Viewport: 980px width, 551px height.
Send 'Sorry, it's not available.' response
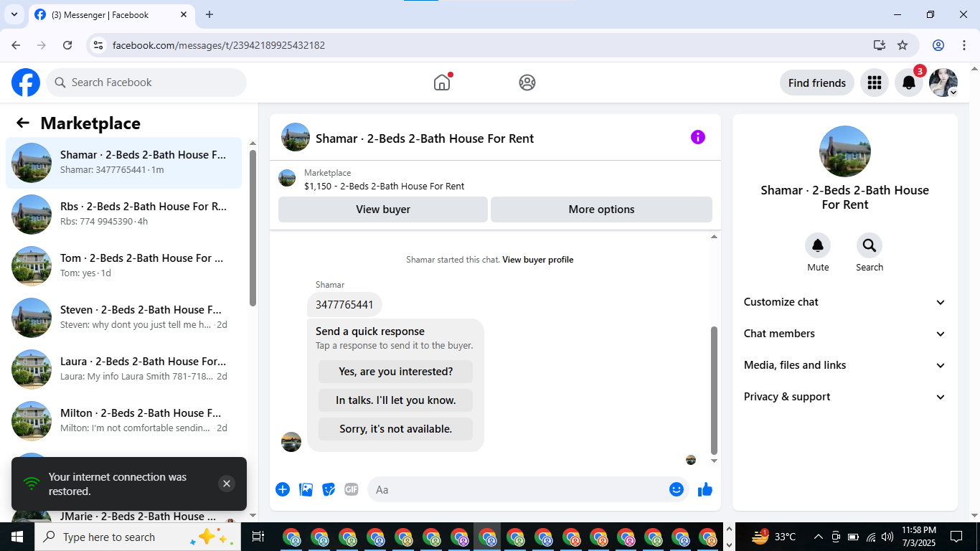tap(395, 429)
